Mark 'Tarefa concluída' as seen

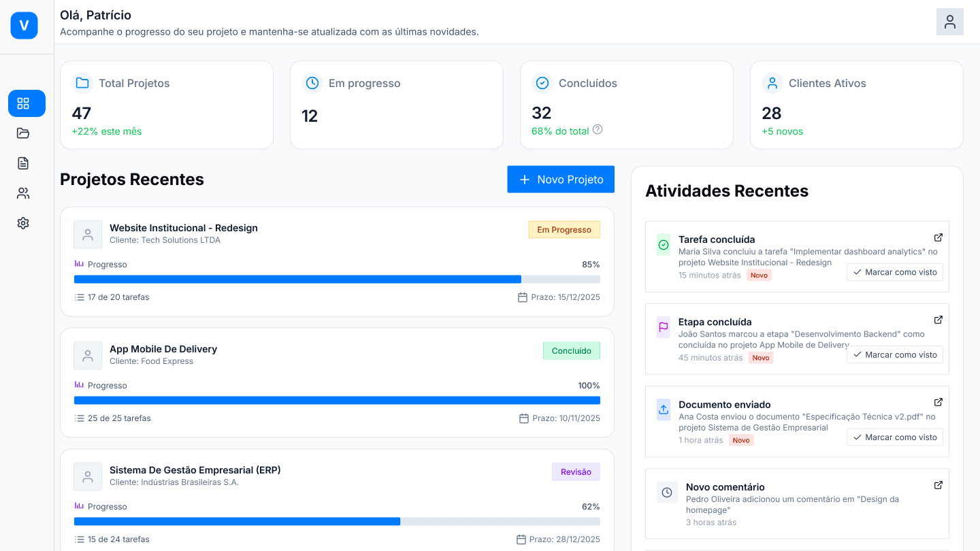pos(895,272)
